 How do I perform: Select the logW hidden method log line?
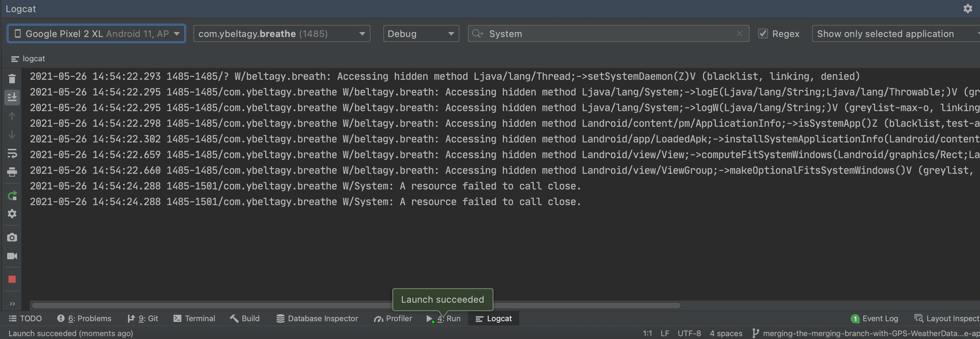pyautogui.click(x=505, y=108)
